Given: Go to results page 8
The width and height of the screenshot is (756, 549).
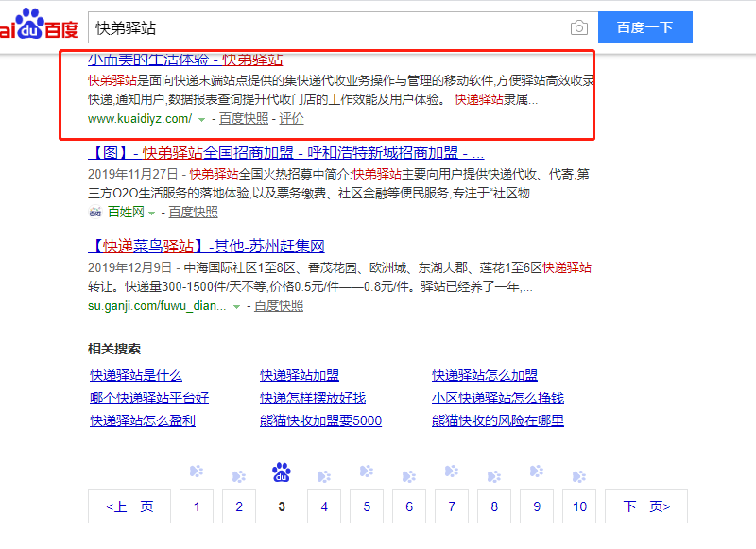Looking at the screenshot, I should (x=494, y=506).
